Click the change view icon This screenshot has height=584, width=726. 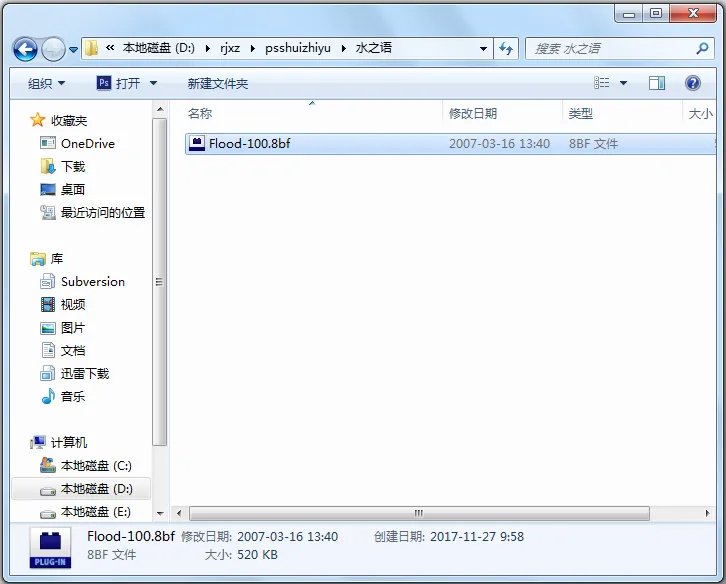(602, 83)
